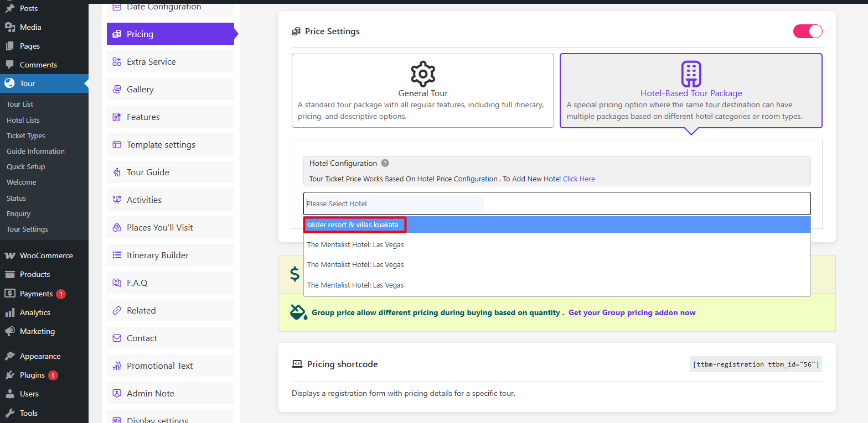Follow the Click Here link to add hotel

[x=578, y=179]
